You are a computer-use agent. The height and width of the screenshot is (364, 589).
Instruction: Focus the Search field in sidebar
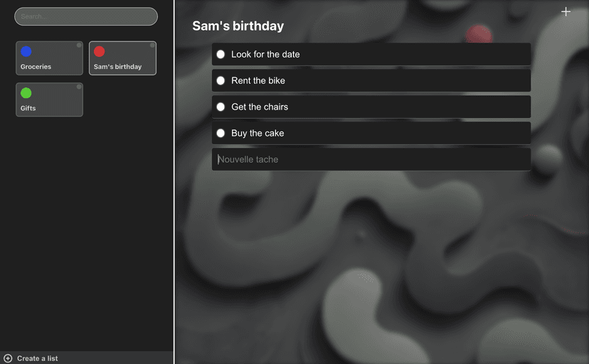86,16
